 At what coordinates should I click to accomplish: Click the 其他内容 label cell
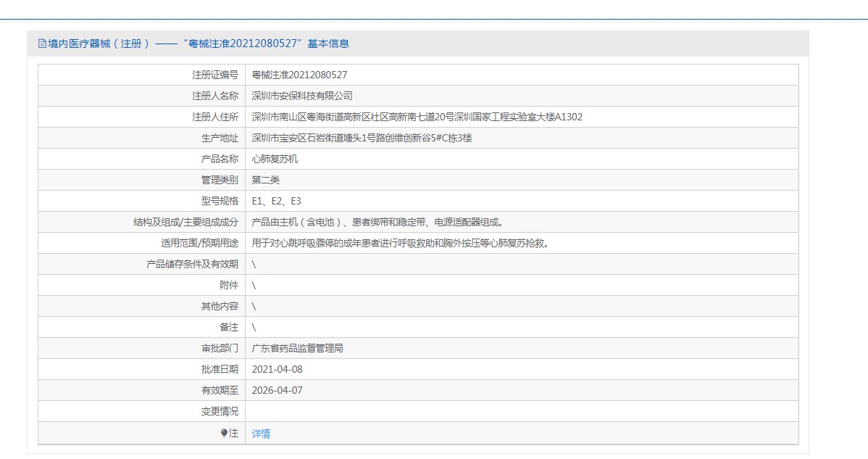pos(142,306)
